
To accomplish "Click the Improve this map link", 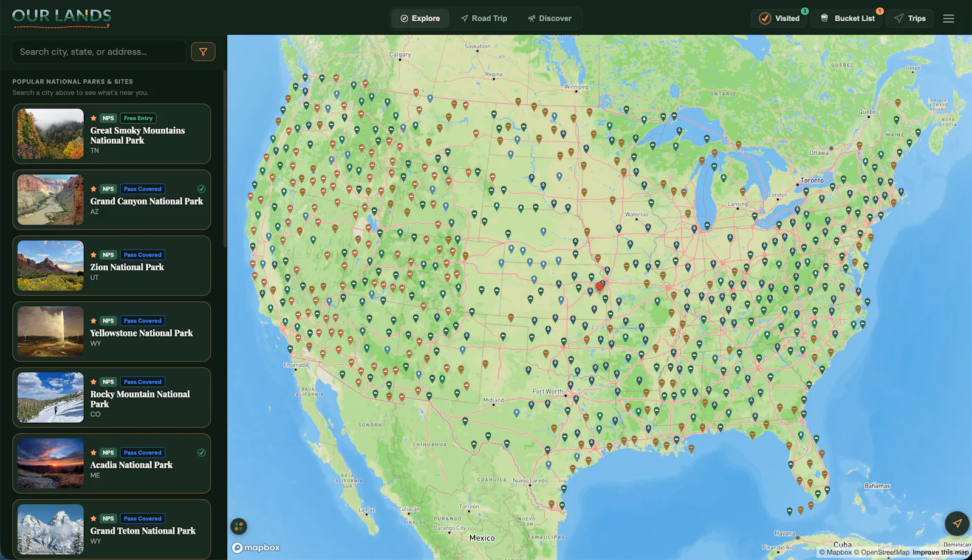I will (940, 553).
